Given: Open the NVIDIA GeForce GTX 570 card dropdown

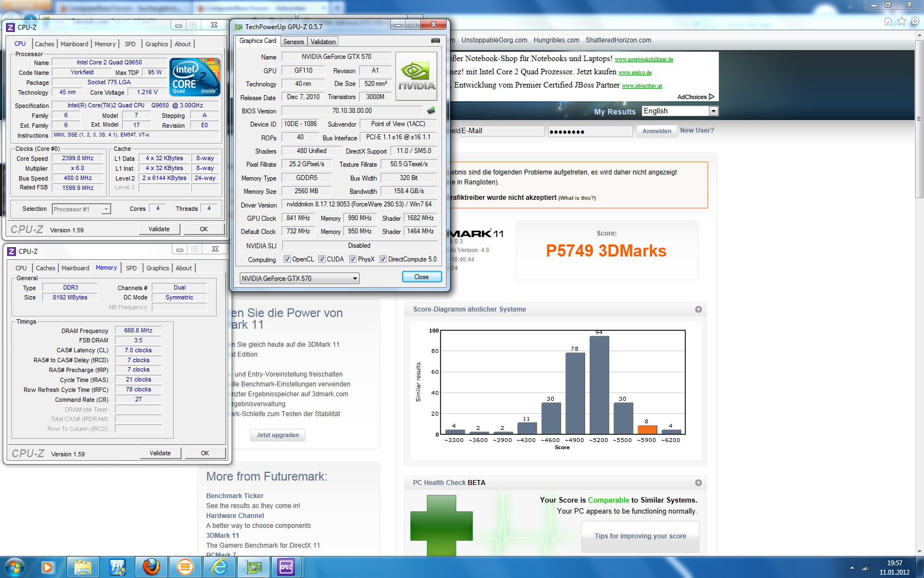Looking at the screenshot, I should click(300, 279).
